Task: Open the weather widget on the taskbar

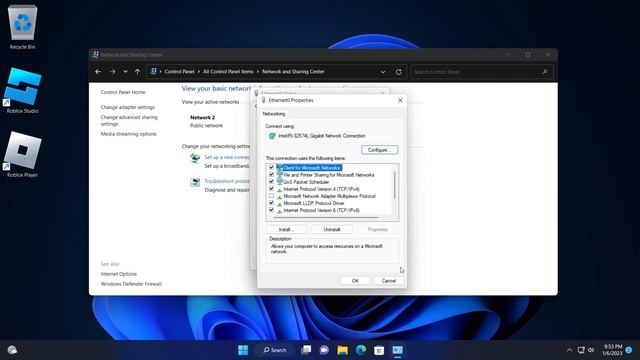Action: (13, 350)
